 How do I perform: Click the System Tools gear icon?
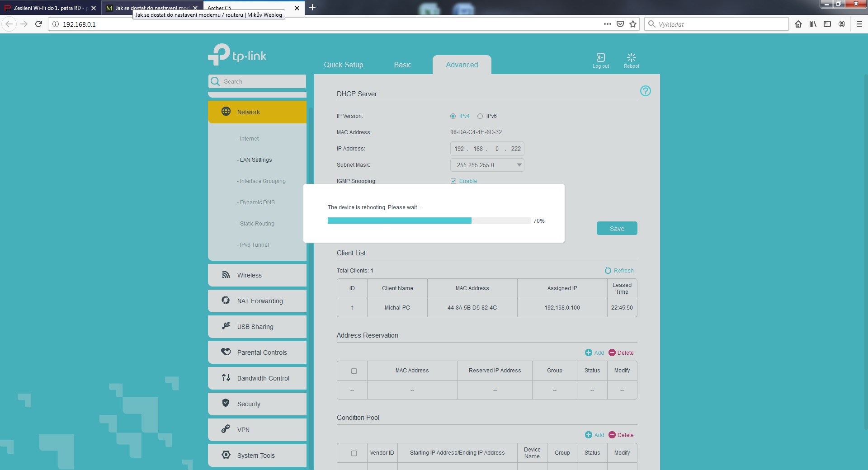226,455
